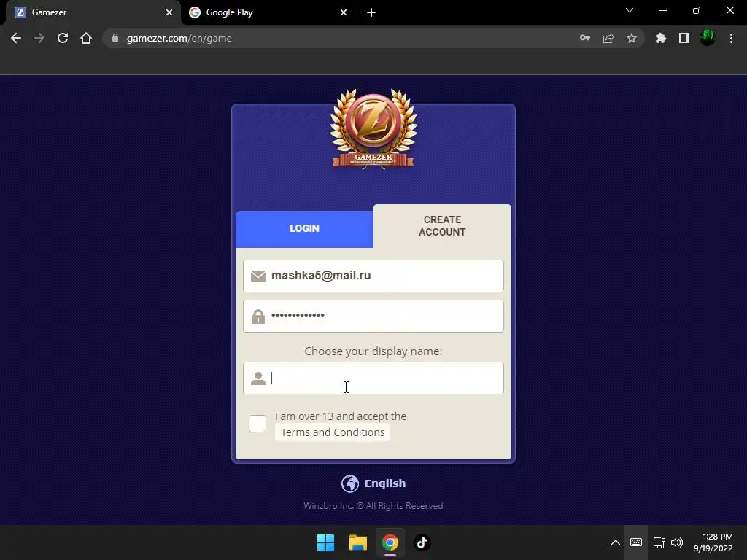This screenshot has height=560, width=747.
Task: Open Chrome three-dot menu
Action: (731, 38)
